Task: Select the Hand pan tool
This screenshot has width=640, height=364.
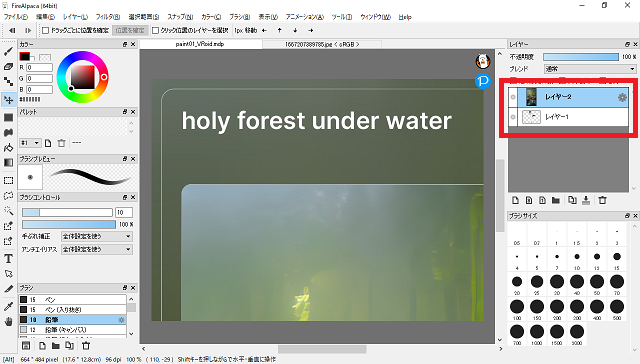Action: point(8,322)
